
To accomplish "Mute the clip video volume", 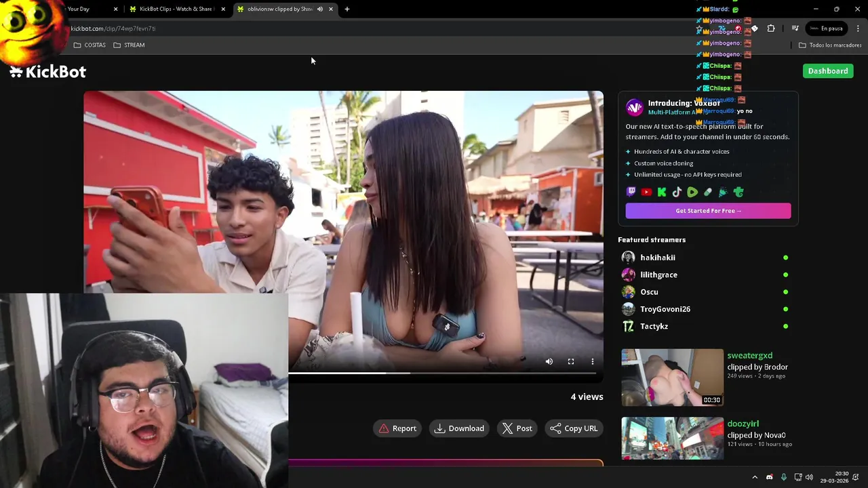I will (549, 362).
